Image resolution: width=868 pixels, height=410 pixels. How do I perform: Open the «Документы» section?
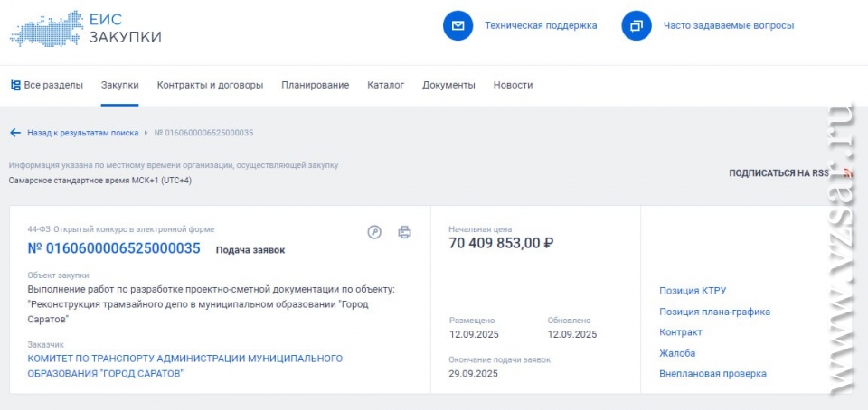coord(448,85)
